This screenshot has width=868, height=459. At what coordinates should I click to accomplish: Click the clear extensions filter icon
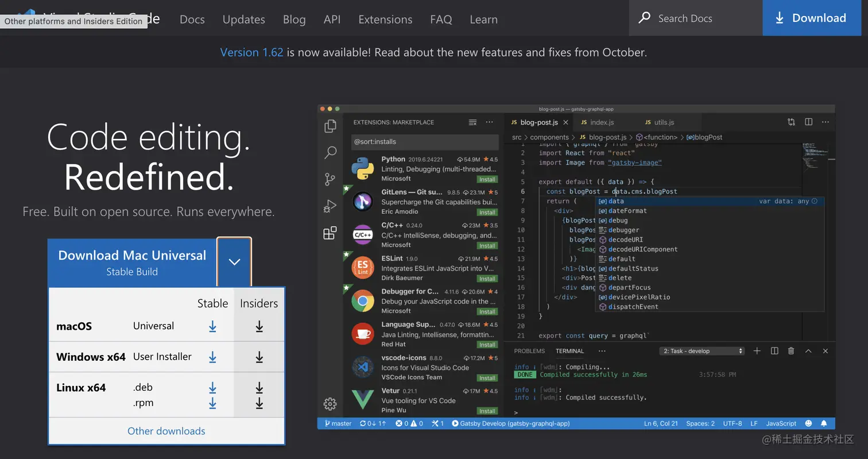(x=472, y=122)
